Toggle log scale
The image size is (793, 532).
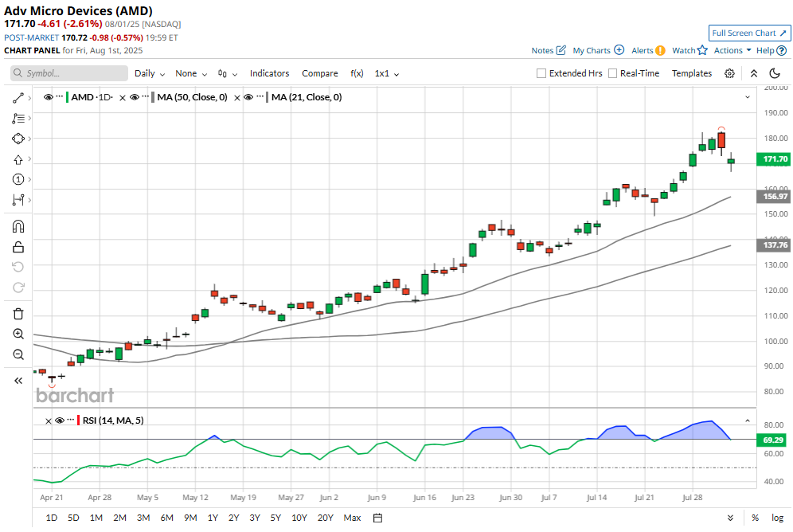[777, 518]
